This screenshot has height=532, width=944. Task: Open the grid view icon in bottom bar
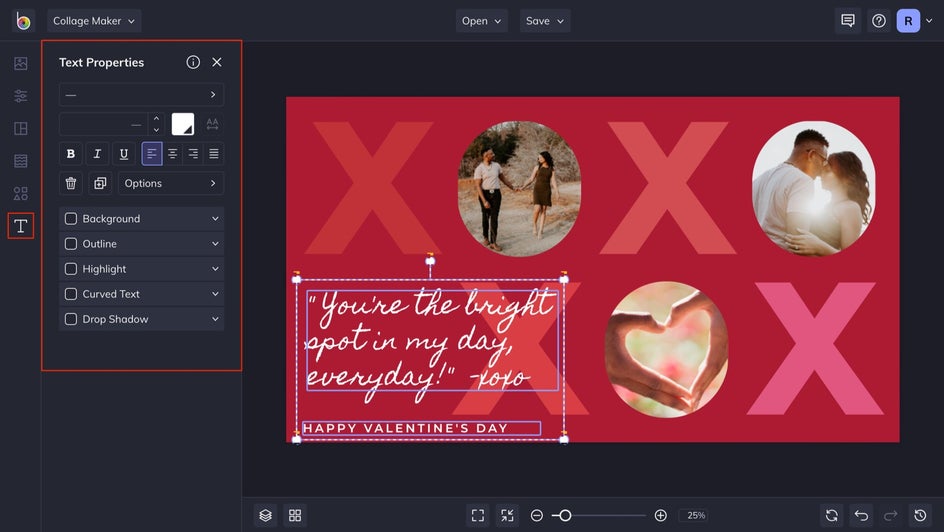[x=295, y=515]
